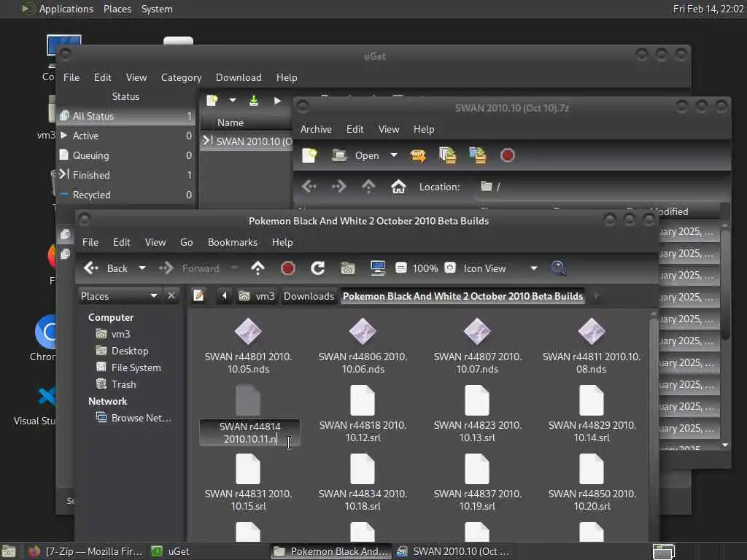Open Back history dropdown arrow
The height and width of the screenshot is (560, 747).
pyautogui.click(x=142, y=268)
